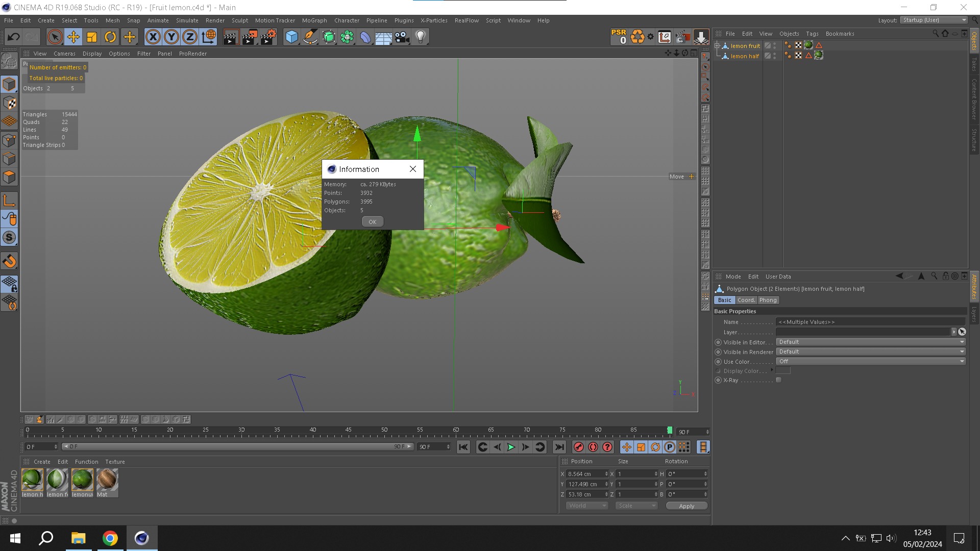Open Object Manager Tags menu
This screenshot has height=551, width=980.
click(812, 34)
